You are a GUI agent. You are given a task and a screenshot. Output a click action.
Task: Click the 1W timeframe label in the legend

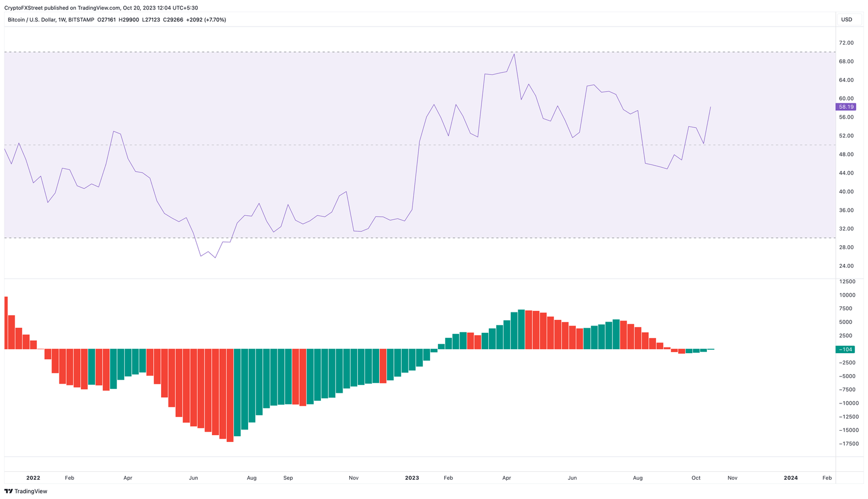point(62,19)
